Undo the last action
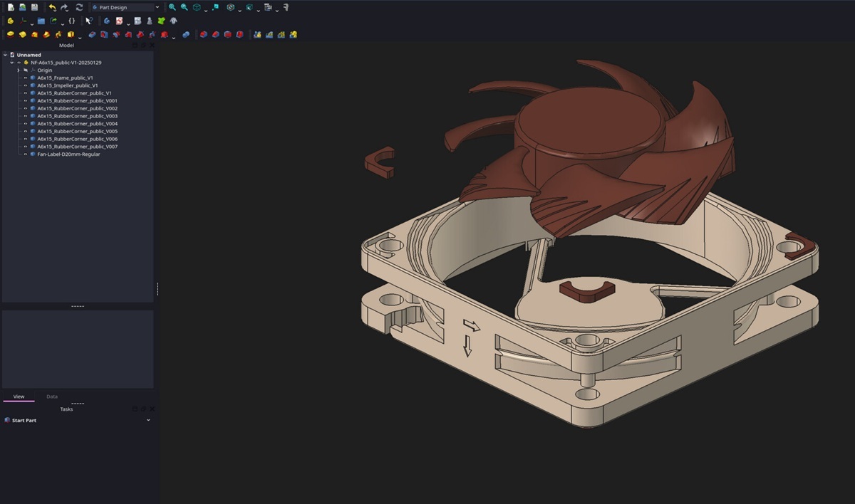Viewport: 855px width, 504px height. pyautogui.click(x=52, y=7)
